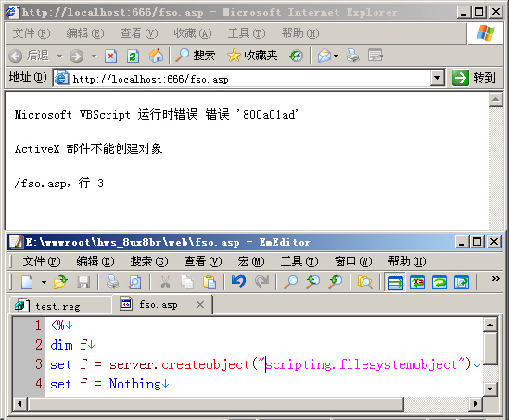Open dropdown arrow beside New file icon

point(44,282)
